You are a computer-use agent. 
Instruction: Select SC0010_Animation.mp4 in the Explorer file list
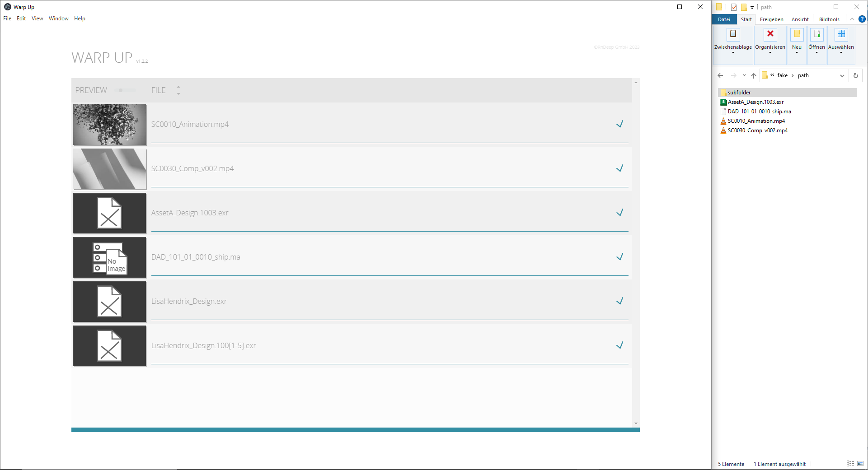(x=756, y=121)
